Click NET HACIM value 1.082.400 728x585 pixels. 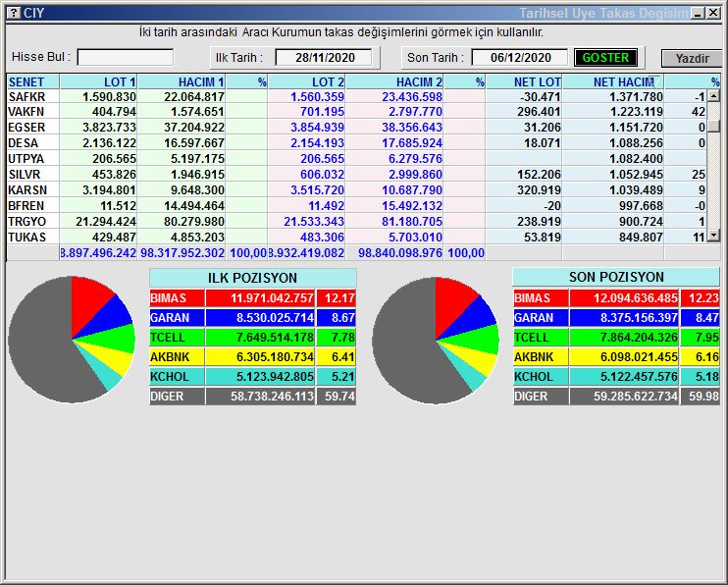[636, 158]
